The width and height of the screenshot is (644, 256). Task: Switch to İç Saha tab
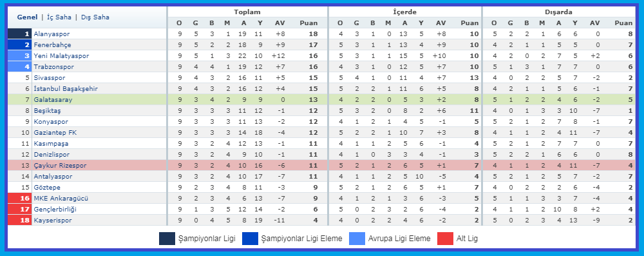[59, 17]
